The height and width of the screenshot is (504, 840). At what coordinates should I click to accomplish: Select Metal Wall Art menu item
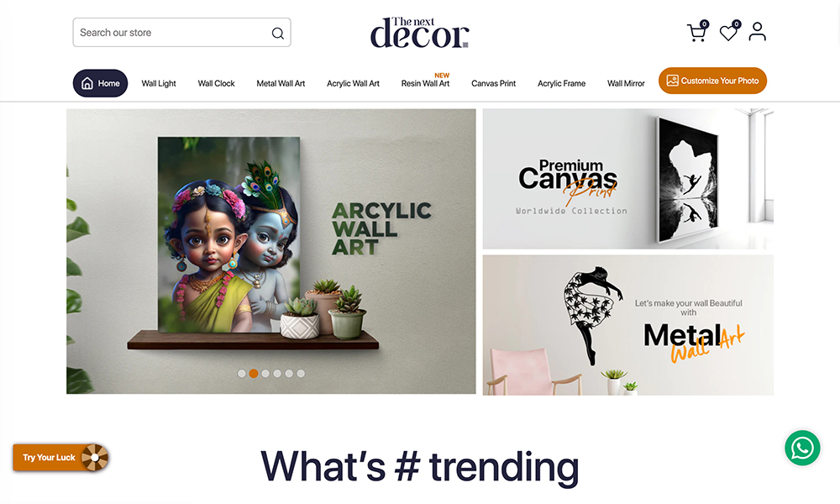281,83
